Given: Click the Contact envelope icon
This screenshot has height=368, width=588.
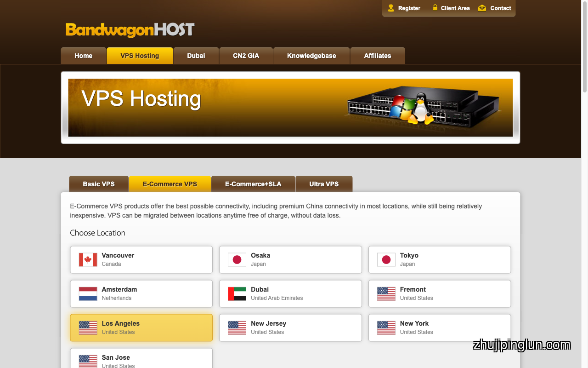Looking at the screenshot, I should 482,8.
